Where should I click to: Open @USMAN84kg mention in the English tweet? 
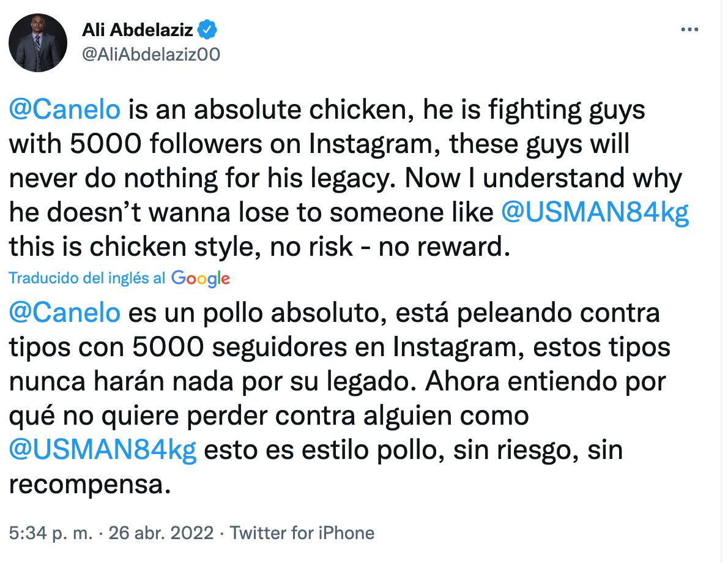coord(595,213)
